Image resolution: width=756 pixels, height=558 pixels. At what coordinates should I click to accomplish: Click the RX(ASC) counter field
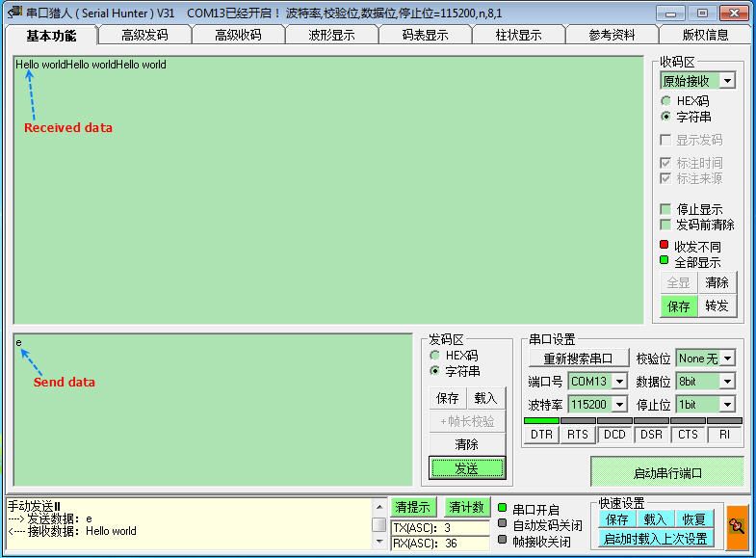click(x=440, y=543)
